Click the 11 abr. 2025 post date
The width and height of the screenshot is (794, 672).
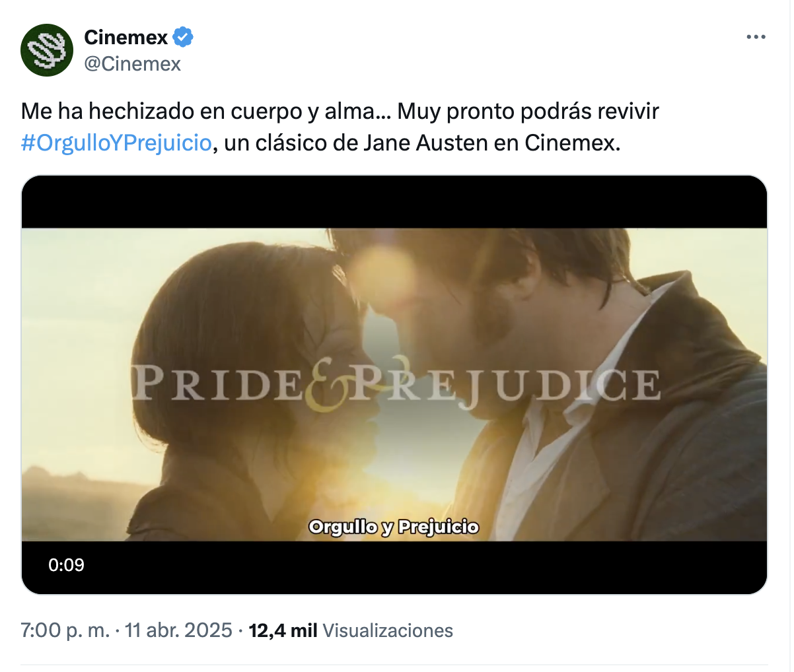click(178, 630)
